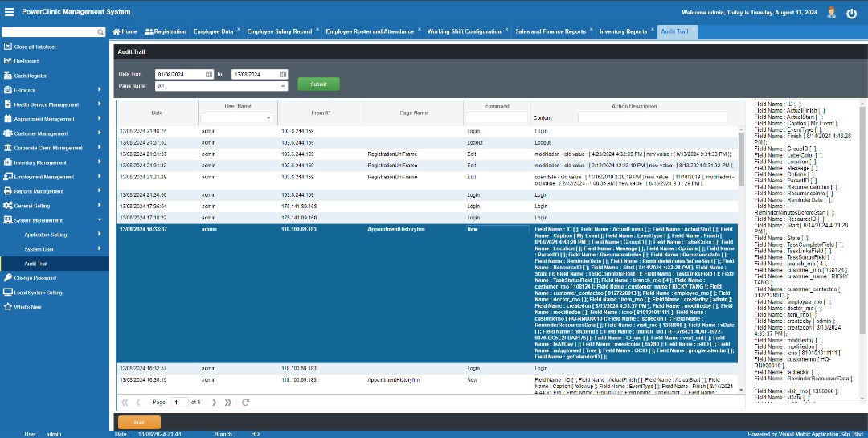Open the User Name filter dropdown

[x=269, y=118]
